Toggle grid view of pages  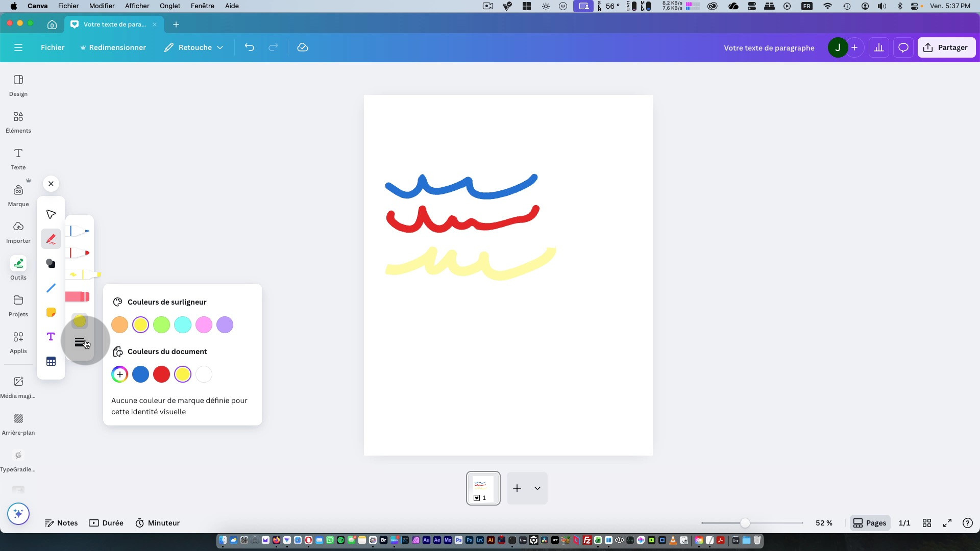pyautogui.click(x=927, y=523)
